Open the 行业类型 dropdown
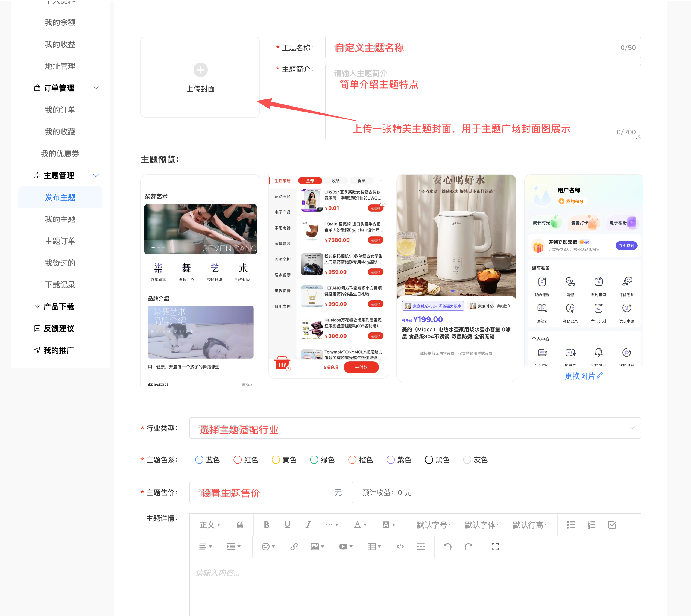This screenshot has height=616, width=691. pos(415,428)
